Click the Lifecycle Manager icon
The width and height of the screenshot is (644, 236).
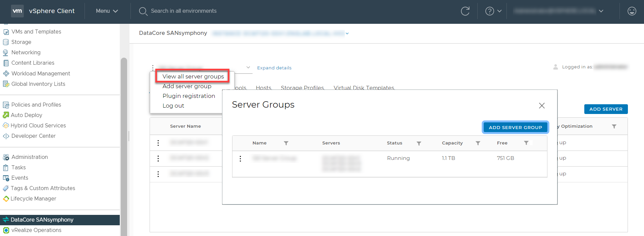(x=6, y=199)
